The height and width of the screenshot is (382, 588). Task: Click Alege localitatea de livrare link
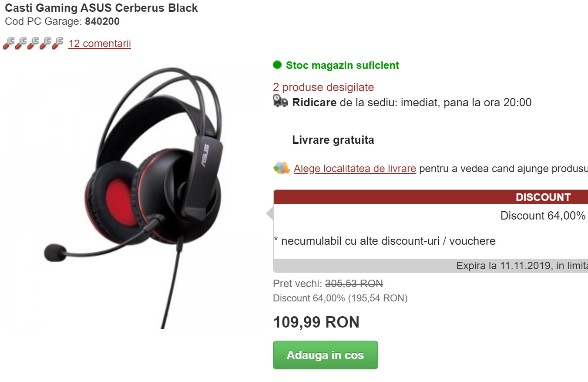pyautogui.click(x=355, y=169)
